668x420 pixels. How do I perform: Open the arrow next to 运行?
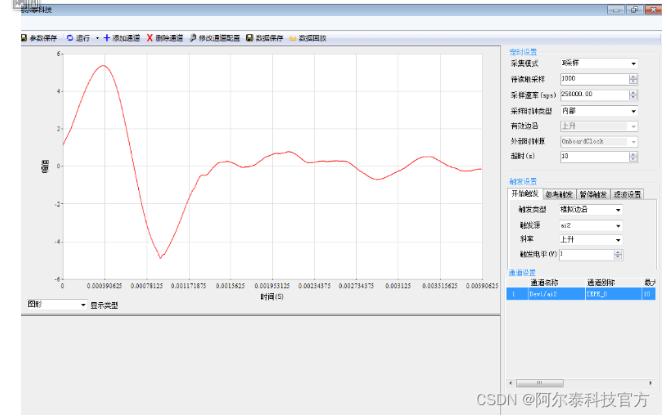pyautogui.click(x=97, y=38)
